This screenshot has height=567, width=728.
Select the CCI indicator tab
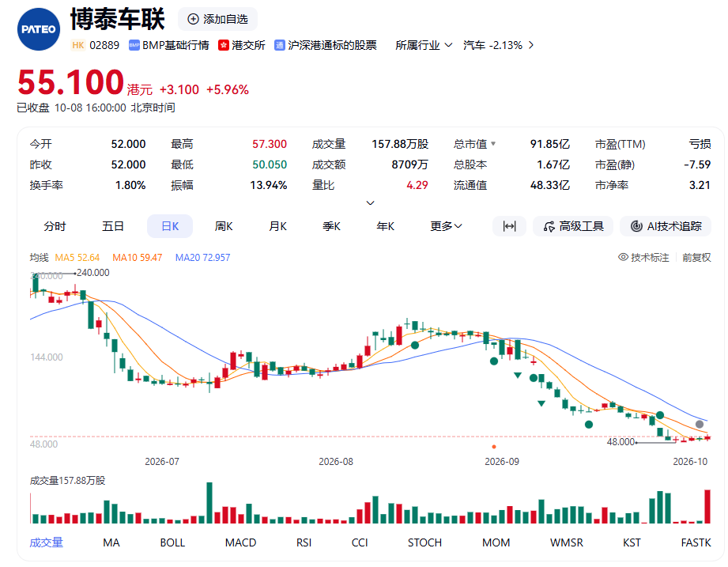(360, 542)
